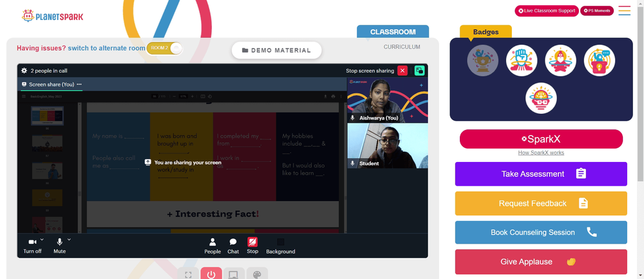Select the greyed trophy badge
The width and height of the screenshot is (644, 279).
click(x=482, y=60)
